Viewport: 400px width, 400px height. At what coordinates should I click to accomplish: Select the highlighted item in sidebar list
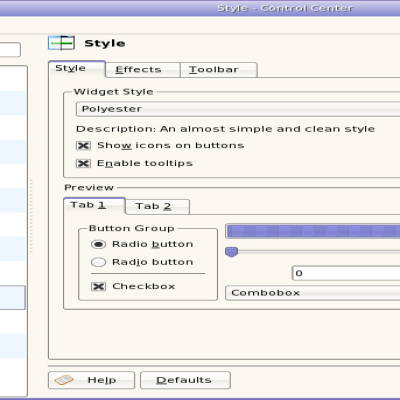[x=12, y=297]
